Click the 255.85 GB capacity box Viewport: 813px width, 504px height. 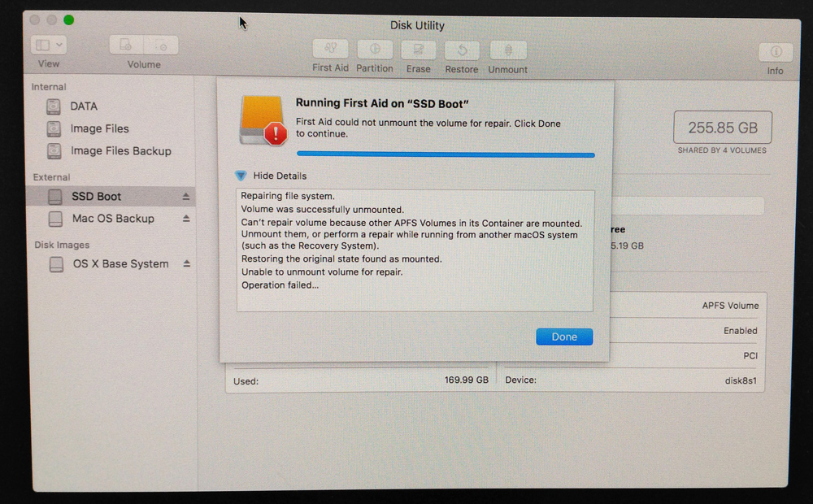(722, 127)
